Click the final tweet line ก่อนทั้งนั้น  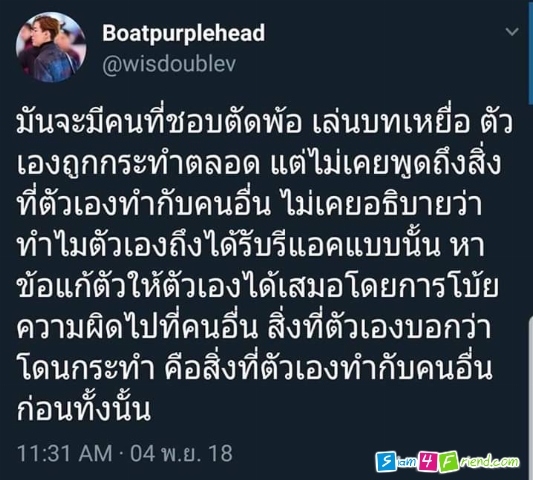pos(84,409)
